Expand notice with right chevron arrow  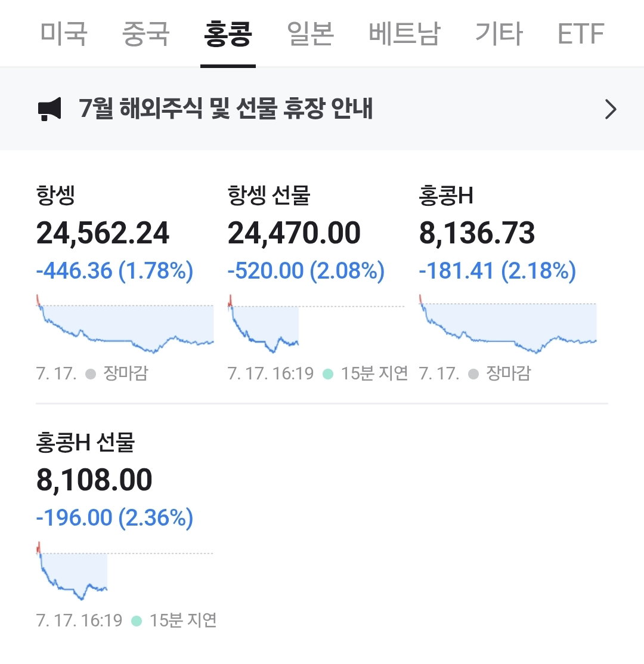pos(610,109)
